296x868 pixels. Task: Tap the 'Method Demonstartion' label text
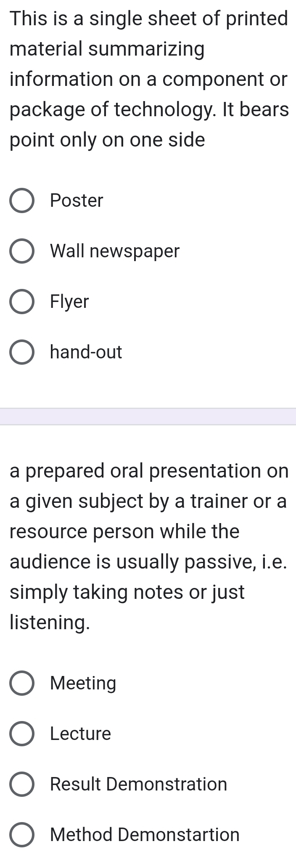pos(145,835)
